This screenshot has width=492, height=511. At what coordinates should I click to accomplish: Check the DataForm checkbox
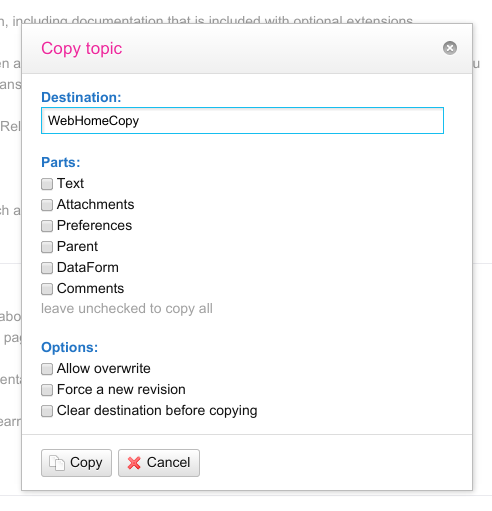[47, 268]
